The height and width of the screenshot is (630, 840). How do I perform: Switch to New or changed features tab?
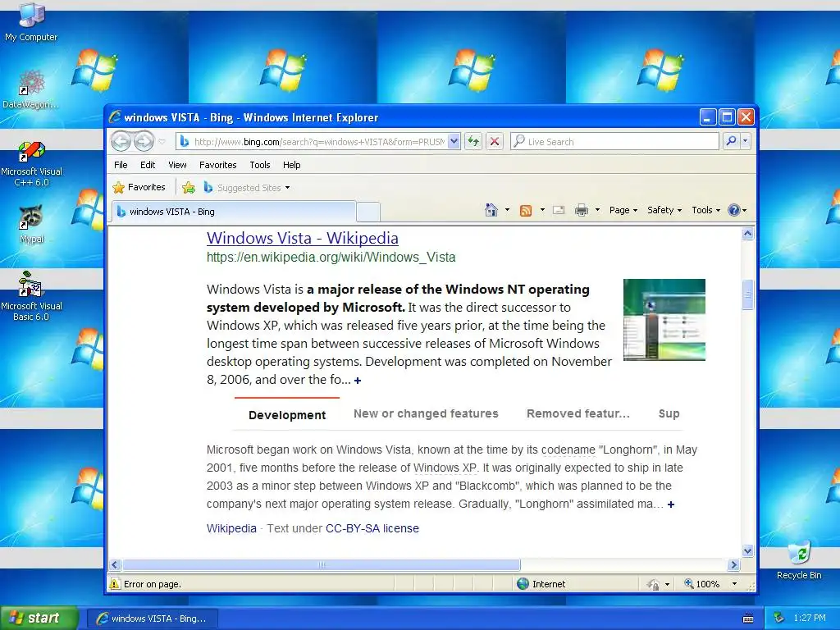pyautogui.click(x=426, y=413)
